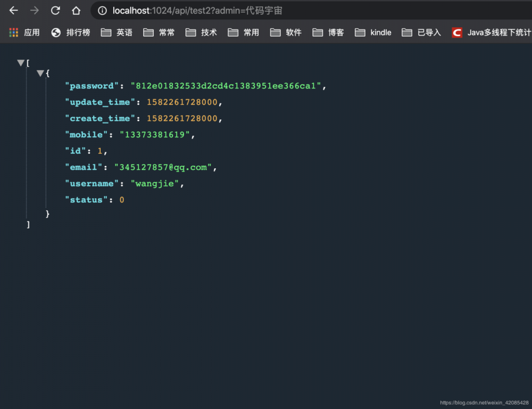Click the globe icon next to 排行榜
Viewport: 532px width, 409px height.
55,32
